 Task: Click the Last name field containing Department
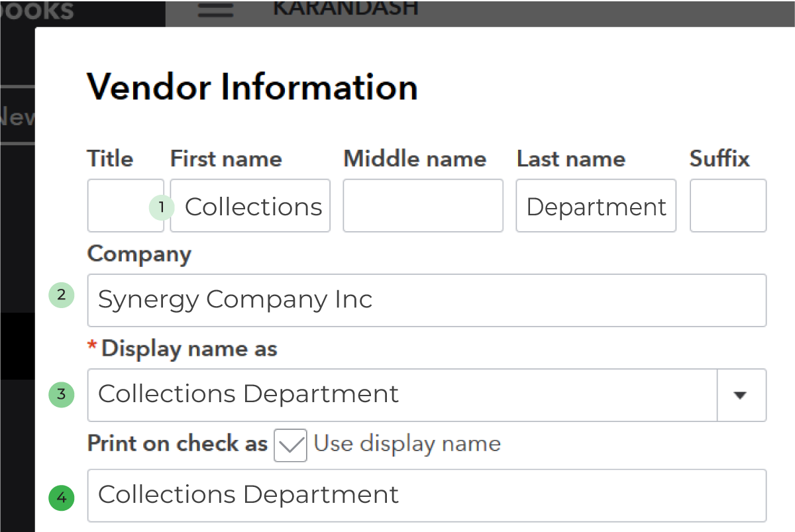click(596, 207)
